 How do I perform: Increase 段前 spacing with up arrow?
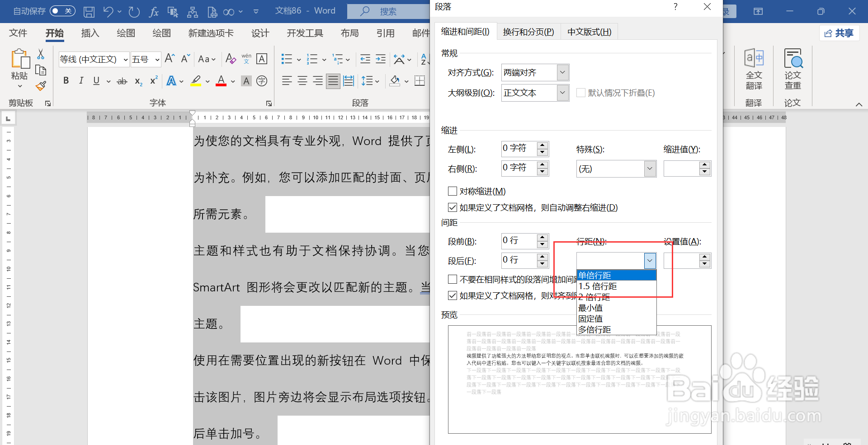542,237
